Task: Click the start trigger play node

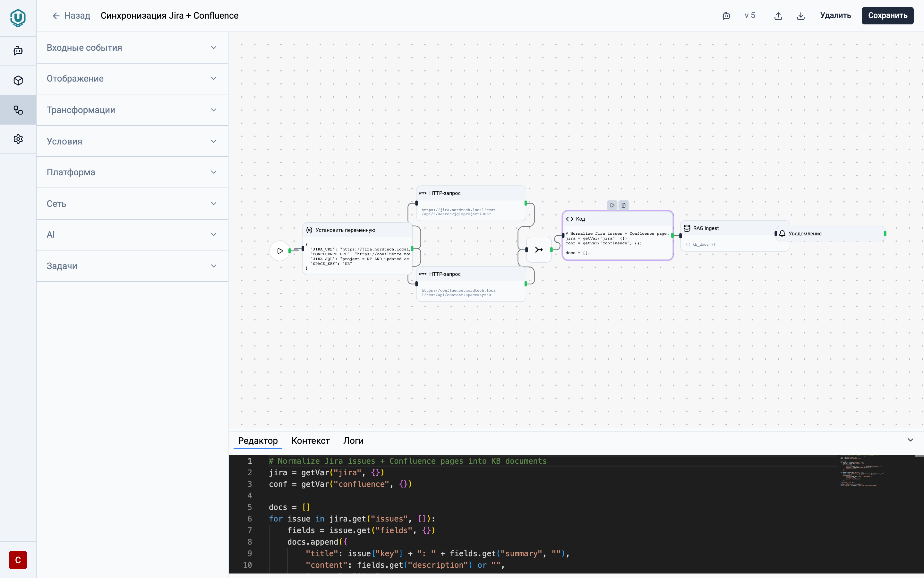Action: [x=280, y=251]
